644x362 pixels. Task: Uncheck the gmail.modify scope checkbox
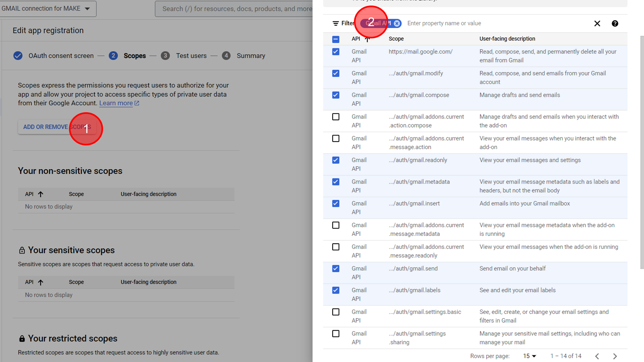336,73
